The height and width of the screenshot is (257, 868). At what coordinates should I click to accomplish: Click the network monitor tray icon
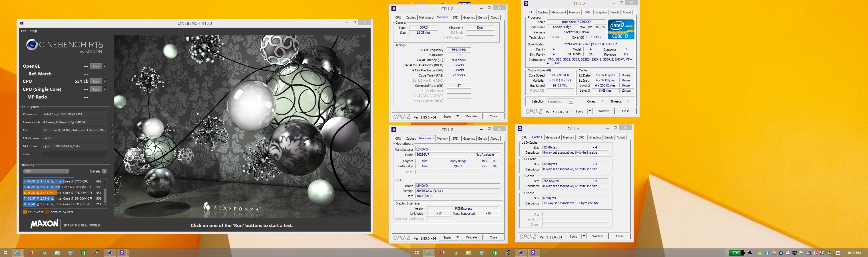click(x=795, y=253)
